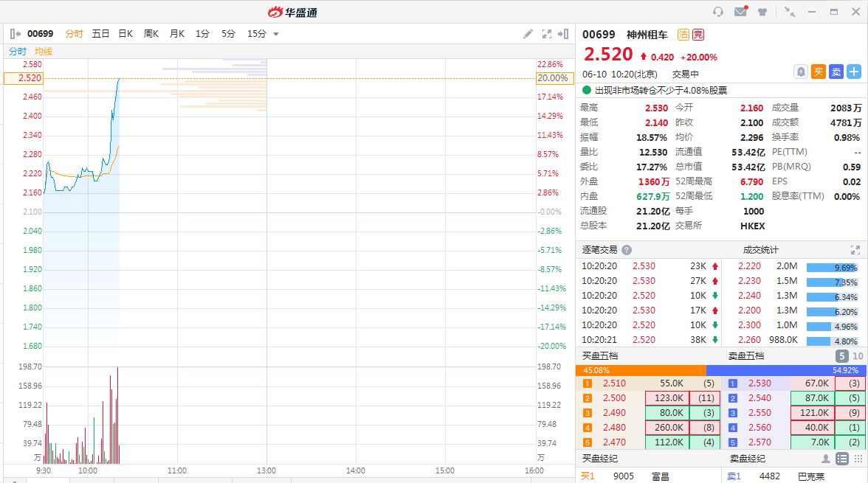Switch order book to 10 levels
Image resolution: width=868 pixels, height=483 pixels.
[x=858, y=356]
